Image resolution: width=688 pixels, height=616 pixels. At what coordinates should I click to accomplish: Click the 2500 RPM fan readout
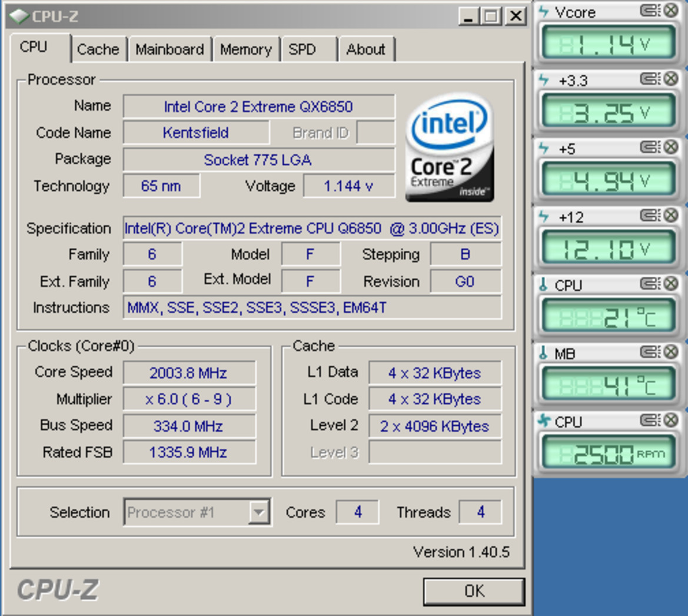click(x=609, y=452)
